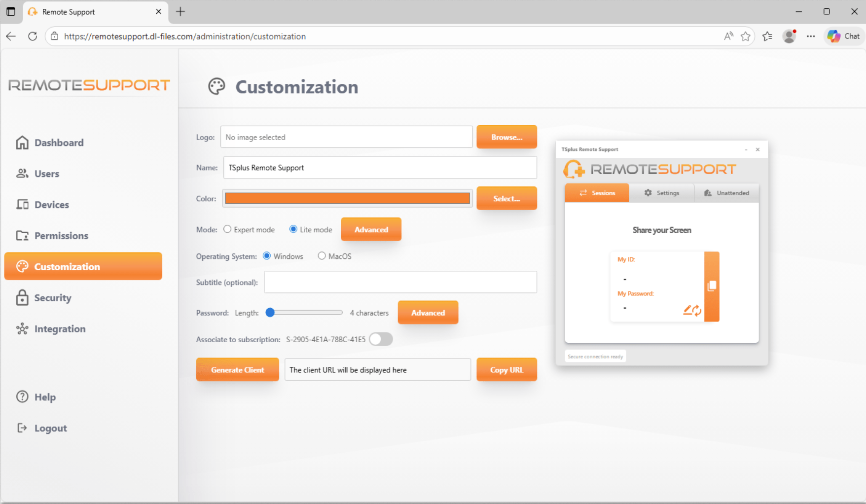Open Advanced password settings
866x504 pixels.
point(428,313)
